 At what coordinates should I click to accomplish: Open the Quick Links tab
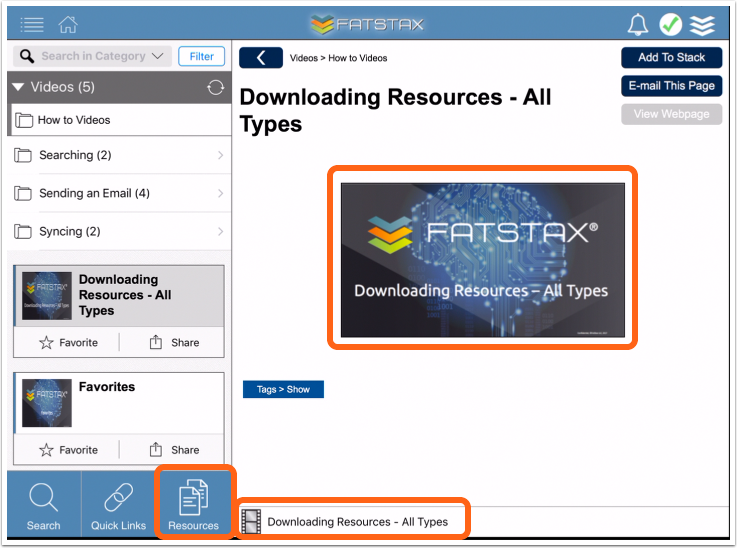pos(118,505)
